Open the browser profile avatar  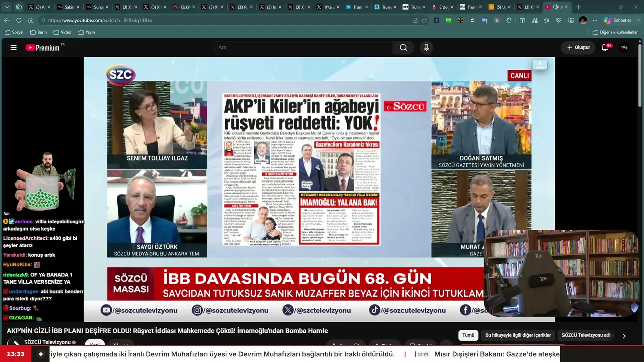tap(583, 20)
